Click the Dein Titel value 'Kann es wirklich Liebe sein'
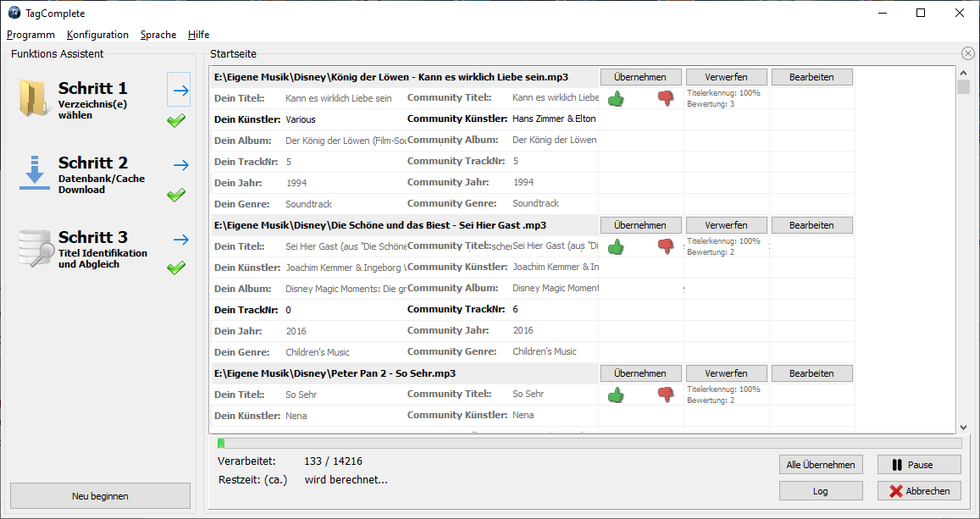 click(x=339, y=98)
